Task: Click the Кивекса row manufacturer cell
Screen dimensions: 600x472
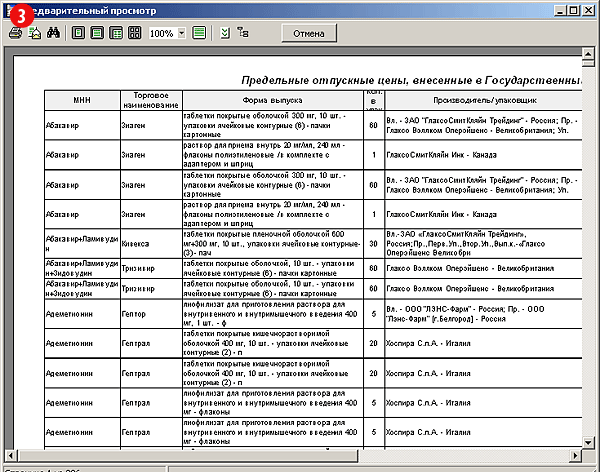Action: point(484,243)
